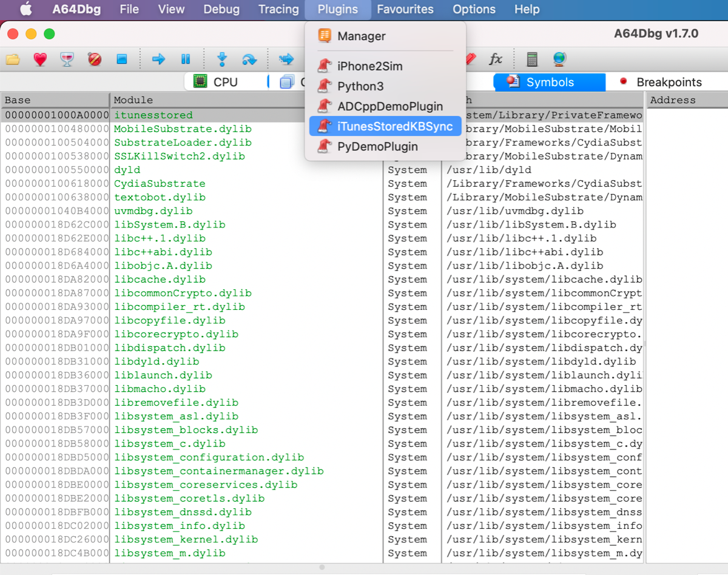Switch to the CPU tab
This screenshot has height=575, width=728.
(x=225, y=82)
